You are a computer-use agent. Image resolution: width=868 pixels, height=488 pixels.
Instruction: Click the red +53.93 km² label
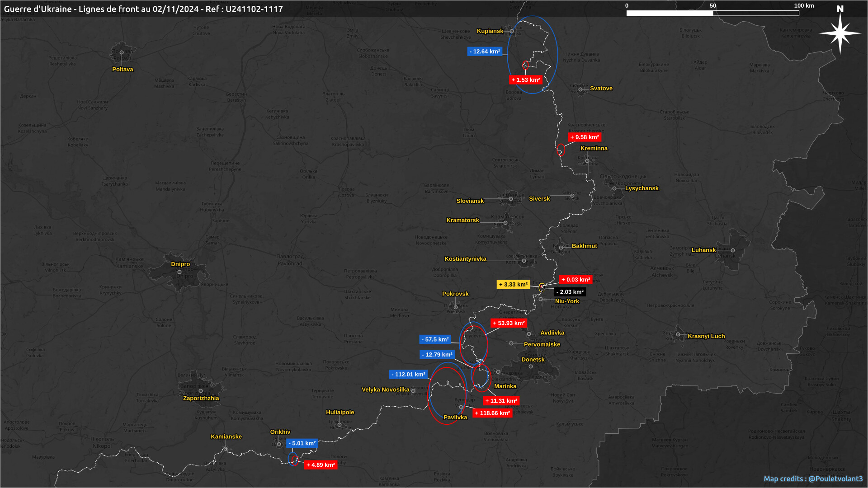pyautogui.click(x=509, y=323)
